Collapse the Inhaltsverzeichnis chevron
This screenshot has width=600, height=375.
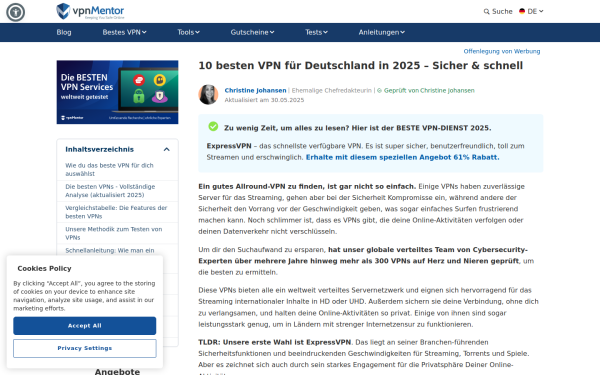click(x=166, y=149)
